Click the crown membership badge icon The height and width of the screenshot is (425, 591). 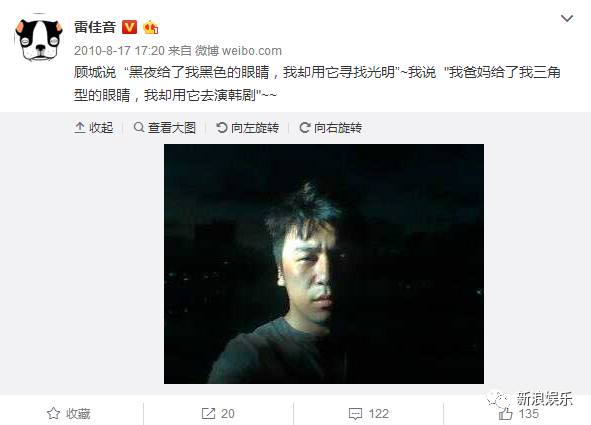tap(150, 27)
